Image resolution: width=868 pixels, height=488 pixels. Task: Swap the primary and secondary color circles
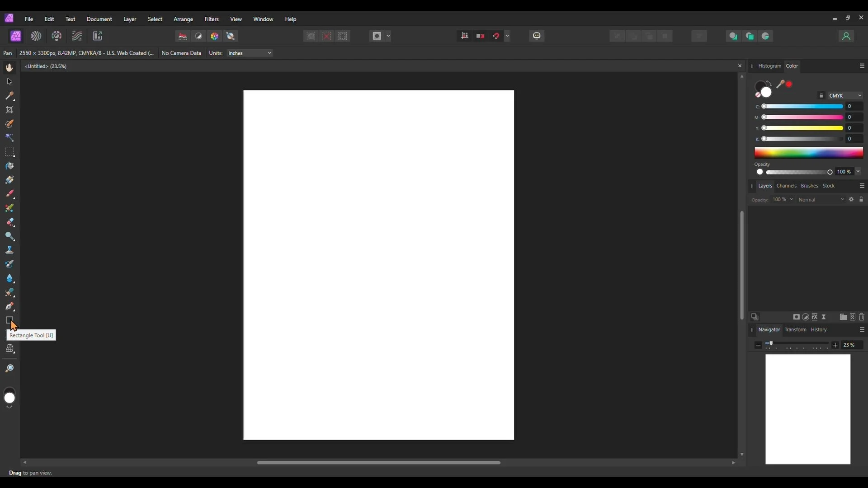click(769, 83)
